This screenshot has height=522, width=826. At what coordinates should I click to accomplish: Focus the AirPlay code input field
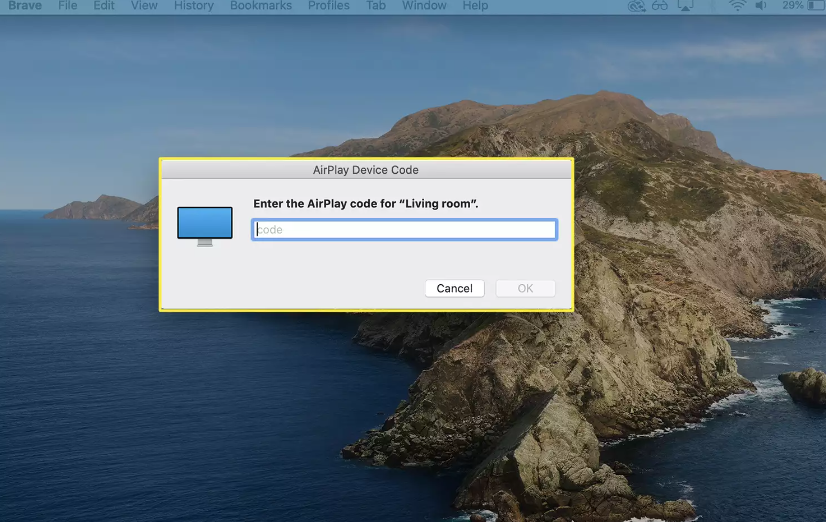[404, 230]
